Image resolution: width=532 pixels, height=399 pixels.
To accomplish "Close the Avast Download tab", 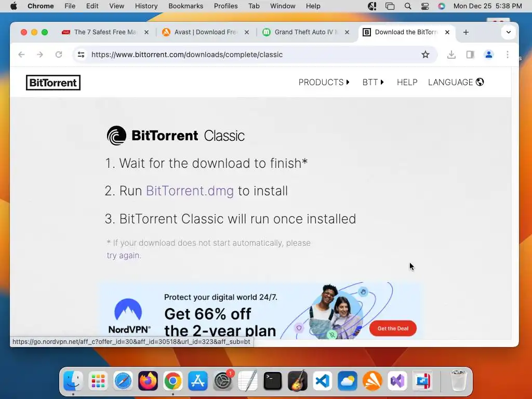I will [247, 32].
